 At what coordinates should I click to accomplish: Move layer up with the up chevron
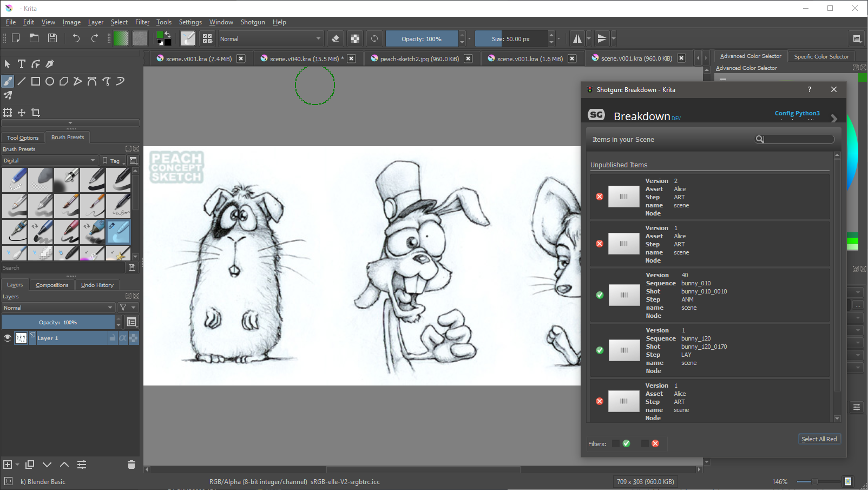[64, 465]
